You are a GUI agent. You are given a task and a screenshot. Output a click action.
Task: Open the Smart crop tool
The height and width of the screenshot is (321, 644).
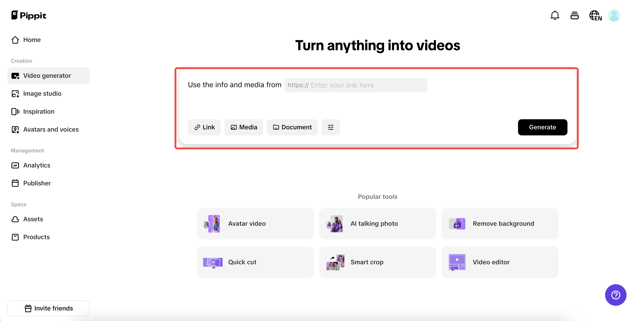click(x=377, y=262)
